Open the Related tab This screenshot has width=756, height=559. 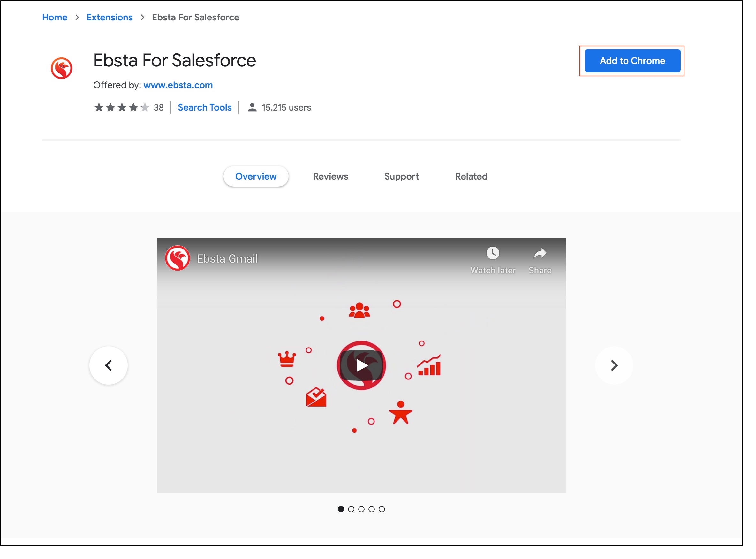(x=471, y=176)
